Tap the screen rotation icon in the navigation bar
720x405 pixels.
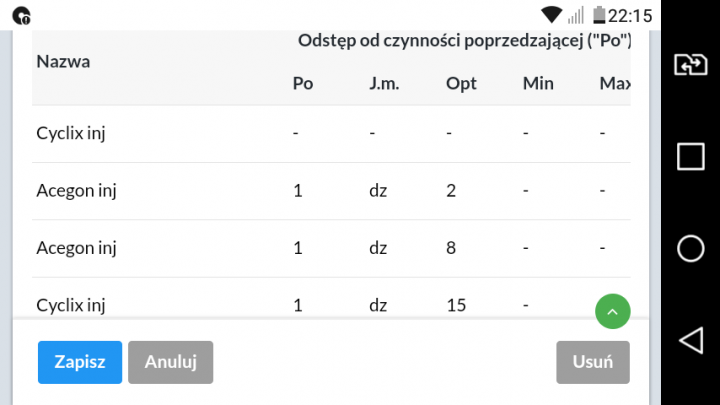pyautogui.click(x=691, y=65)
